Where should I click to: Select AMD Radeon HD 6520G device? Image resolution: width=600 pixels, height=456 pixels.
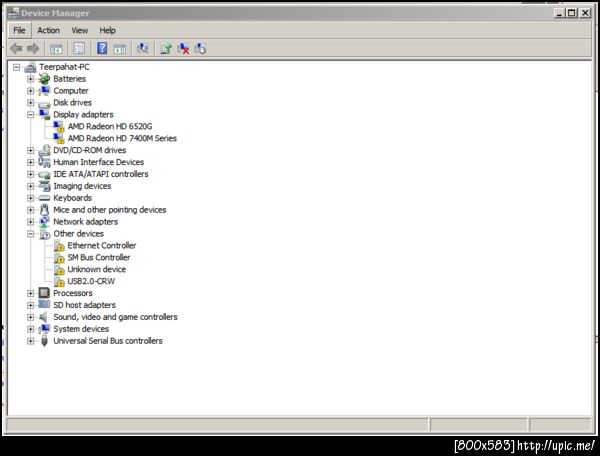[110, 126]
